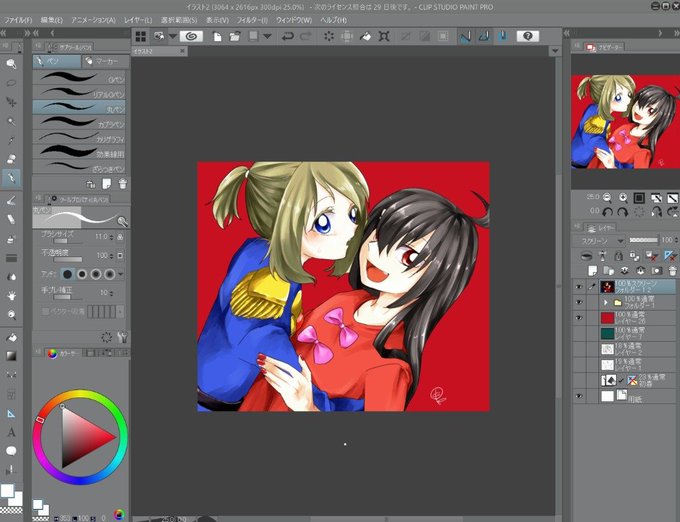Select the Hand move tool
The height and width of the screenshot is (522, 680).
pyautogui.click(x=11, y=296)
